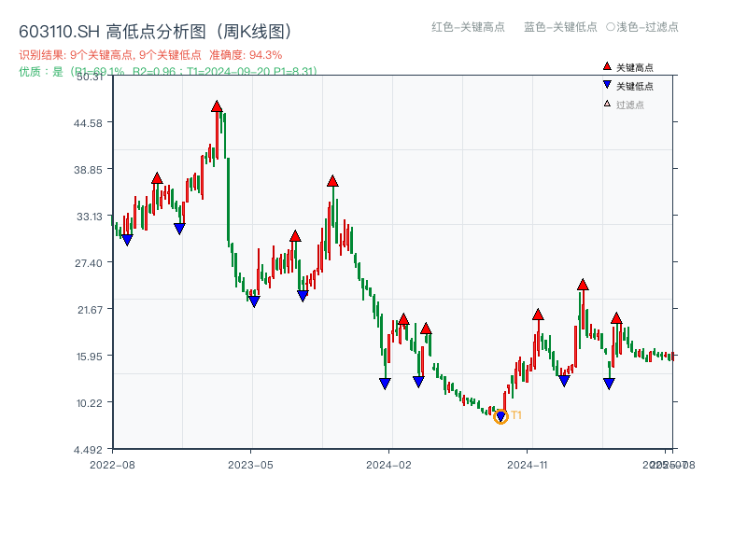Select the tall red triangle marker near 2025
The width and height of the screenshot is (747, 560).
pos(583,285)
